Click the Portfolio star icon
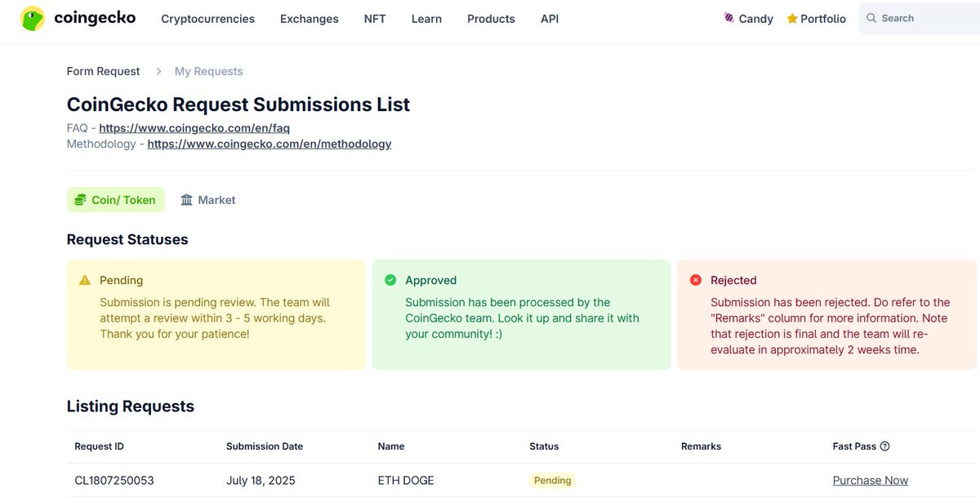Image resolution: width=980 pixels, height=497 pixels. point(792,18)
